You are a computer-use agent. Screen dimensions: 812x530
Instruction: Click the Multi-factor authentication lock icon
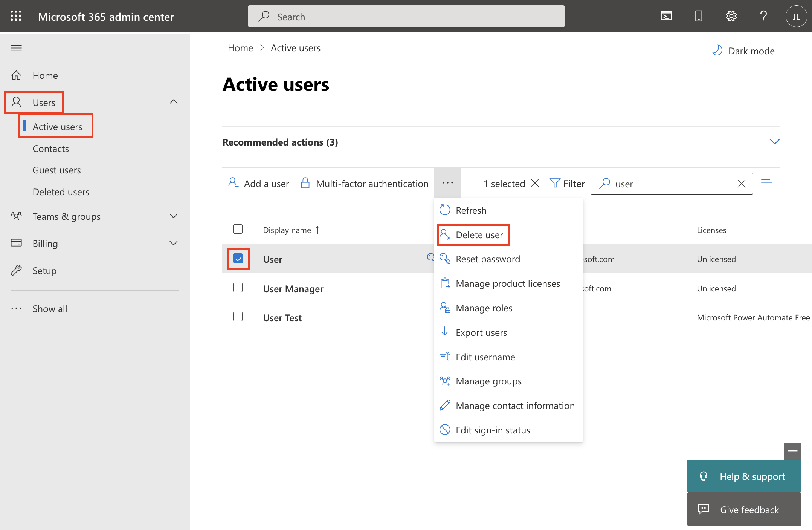coord(305,183)
